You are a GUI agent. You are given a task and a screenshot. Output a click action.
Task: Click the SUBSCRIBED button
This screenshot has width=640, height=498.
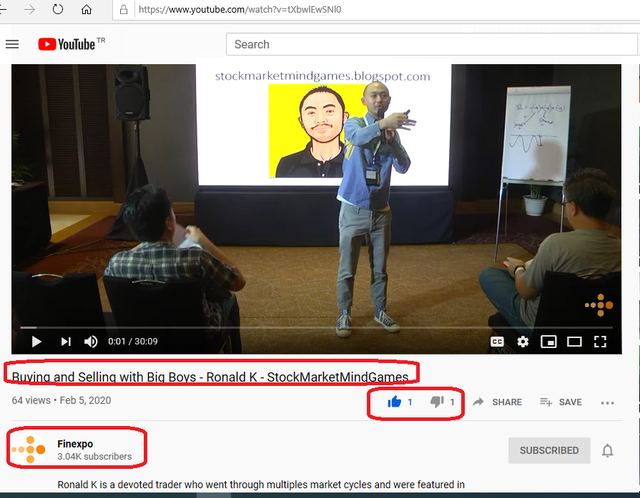coord(549,450)
